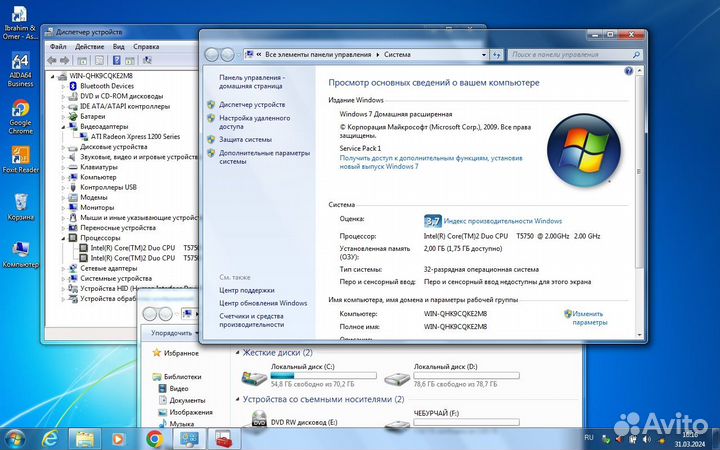Open Защита системы link
The height and width of the screenshot is (450, 720).
coord(245,140)
